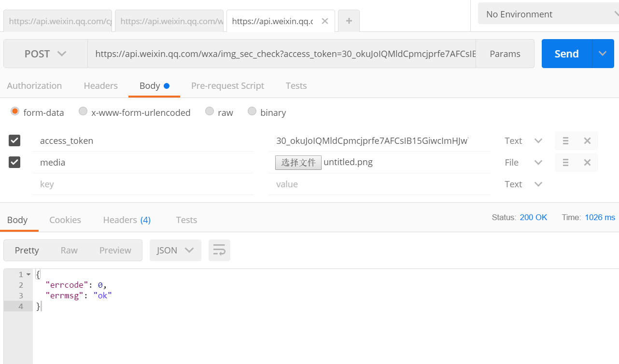Click the access_token key field
Image resolution: width=619 pixels, height=364 pixels.
pos(143,141)
